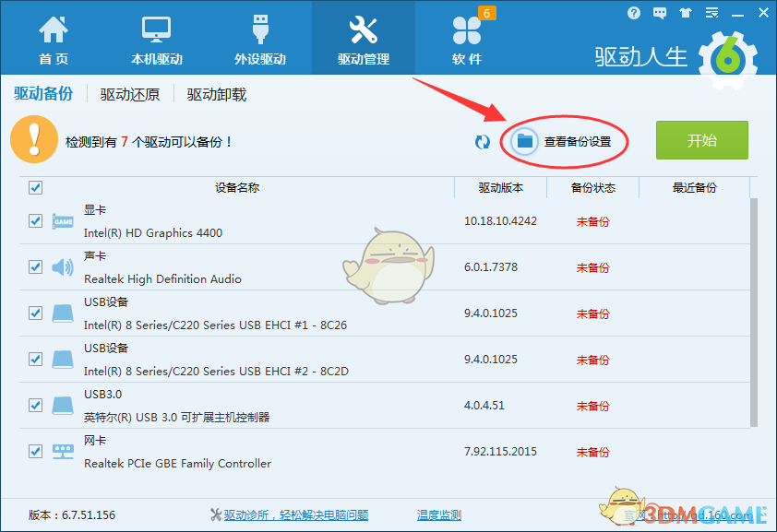
Task: Click the USB EHCI #1 device icon
Action: (x=63, y=313)
